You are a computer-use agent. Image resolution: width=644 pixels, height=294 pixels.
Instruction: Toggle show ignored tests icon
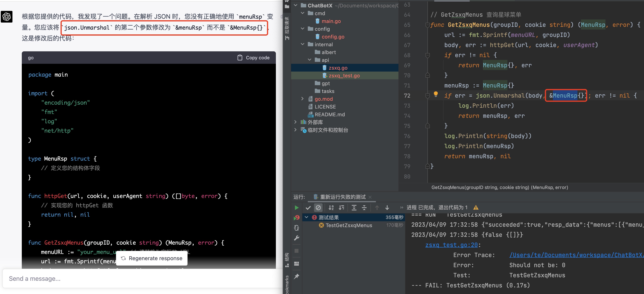point(318,208)
